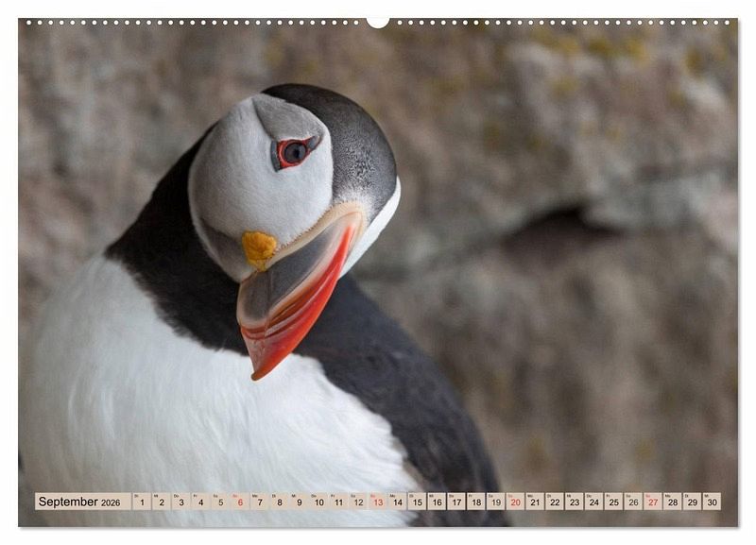The image size is (756, 545).
Task: Click the red Sunday date 27
Action: coord(654,502)
